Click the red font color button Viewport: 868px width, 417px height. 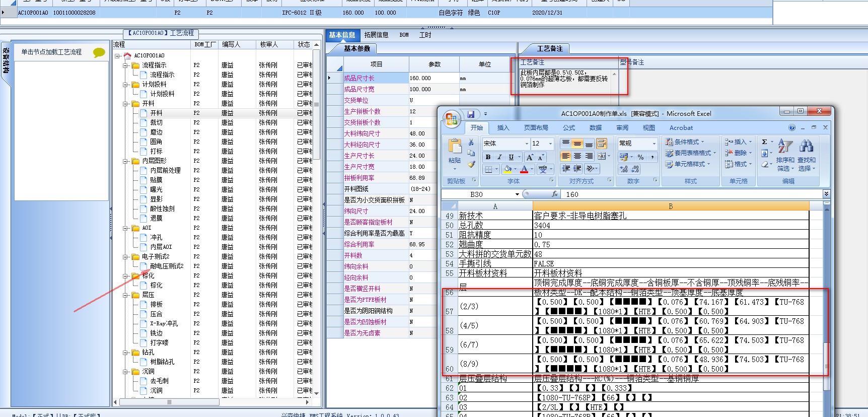(x=524, y=169)
